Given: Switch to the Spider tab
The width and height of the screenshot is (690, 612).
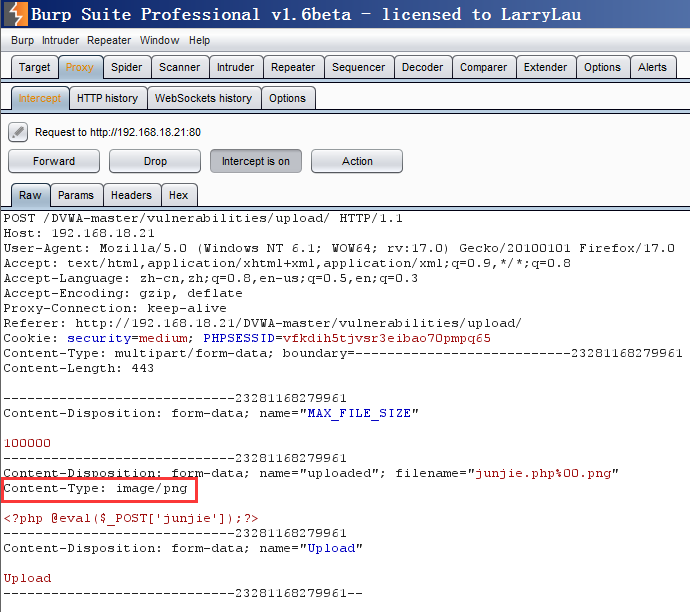Looking at the screenshot, I should pos(127,67).
